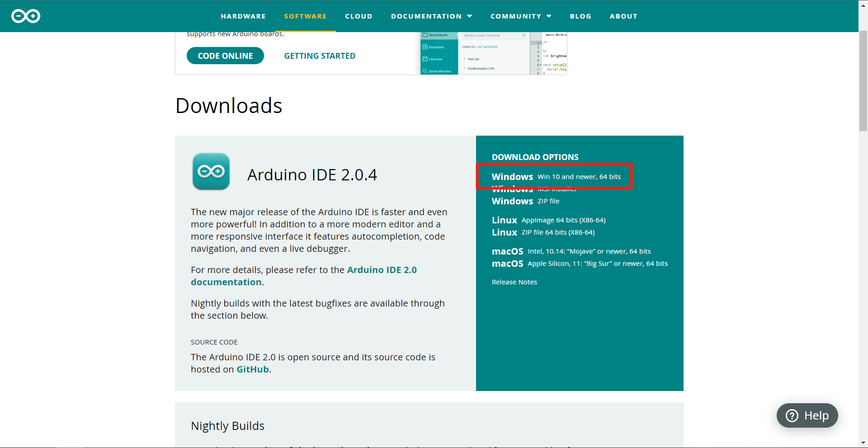Download Windows Win 10 64 bits version

click(556, 177)
